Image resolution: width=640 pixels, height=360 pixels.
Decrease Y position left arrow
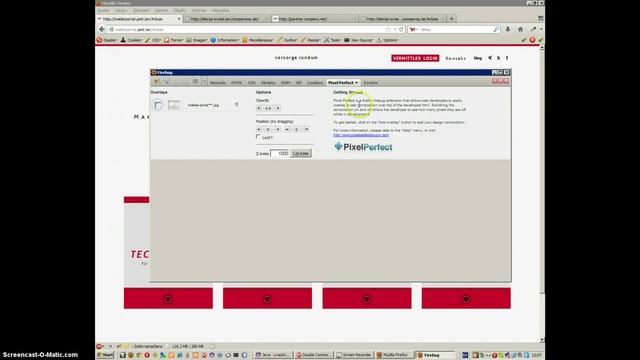click(287, 129)
